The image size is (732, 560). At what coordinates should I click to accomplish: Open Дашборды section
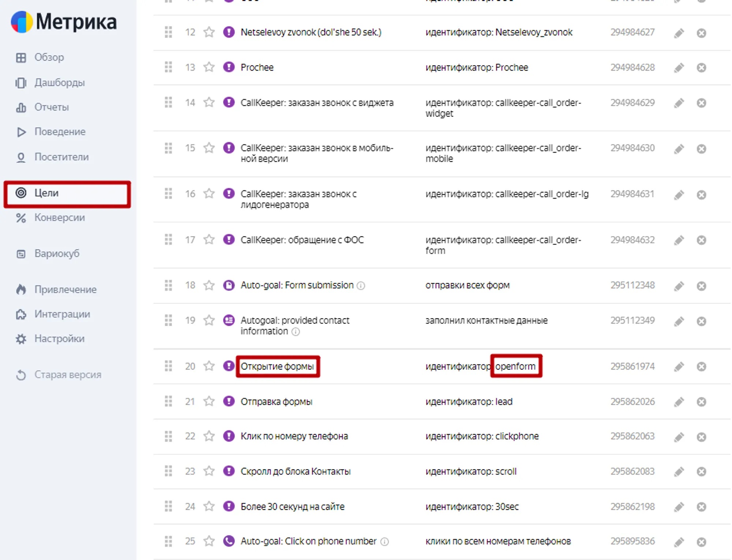(x=59, y=83)
